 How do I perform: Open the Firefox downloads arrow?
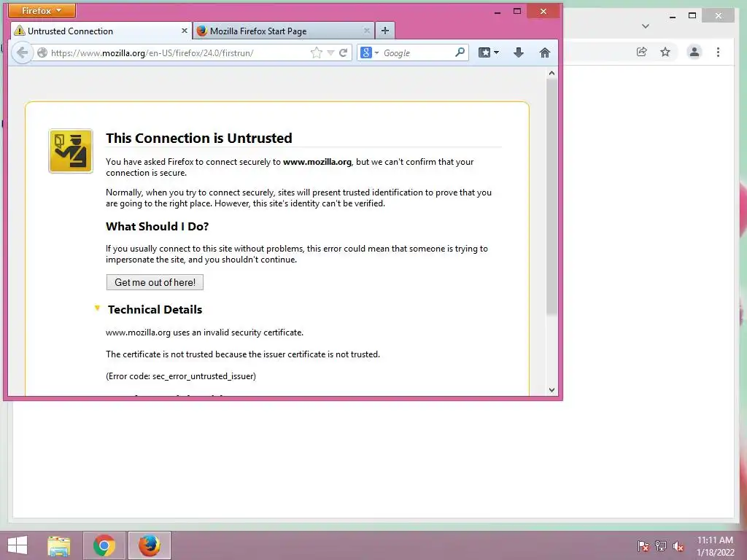click(519, 52)
